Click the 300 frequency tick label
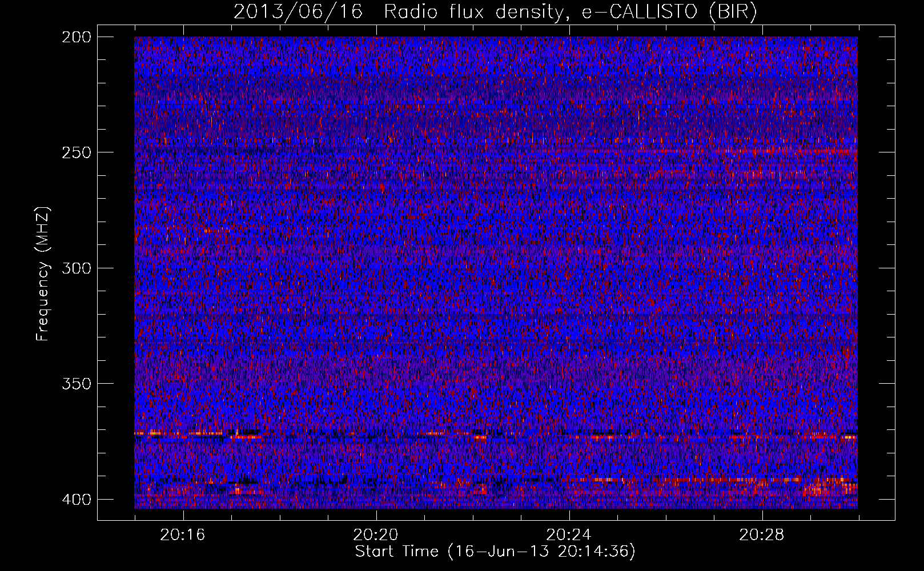This screenshot has height=571, width=924. (76, 268)
